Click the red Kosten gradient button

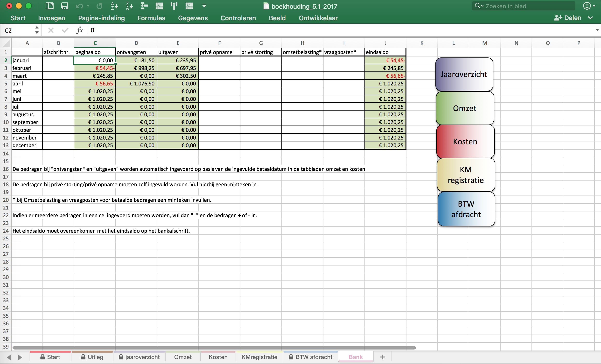click(465, 142)
